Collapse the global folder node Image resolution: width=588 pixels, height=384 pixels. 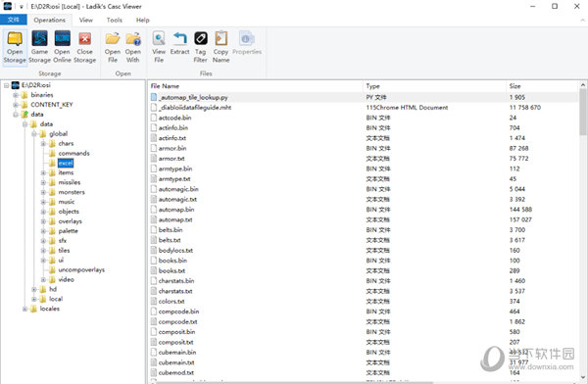pyautogui.click(x=34, y=134)
